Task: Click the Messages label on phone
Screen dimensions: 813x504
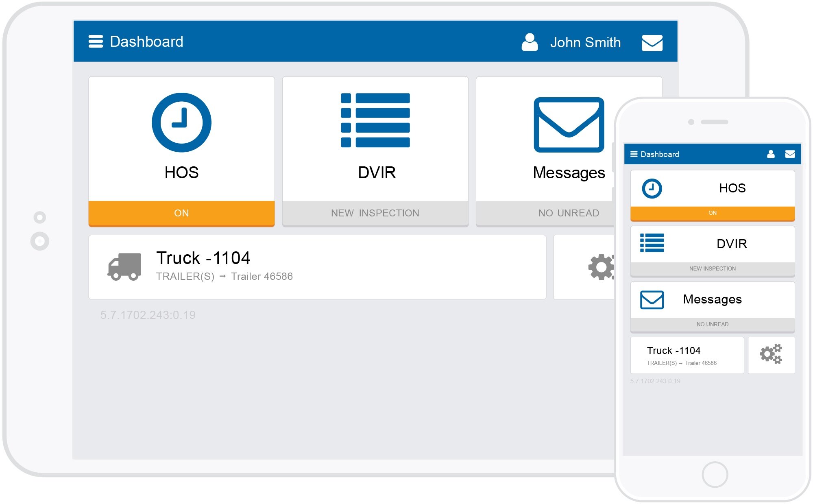Action: (x=712, y=299)
